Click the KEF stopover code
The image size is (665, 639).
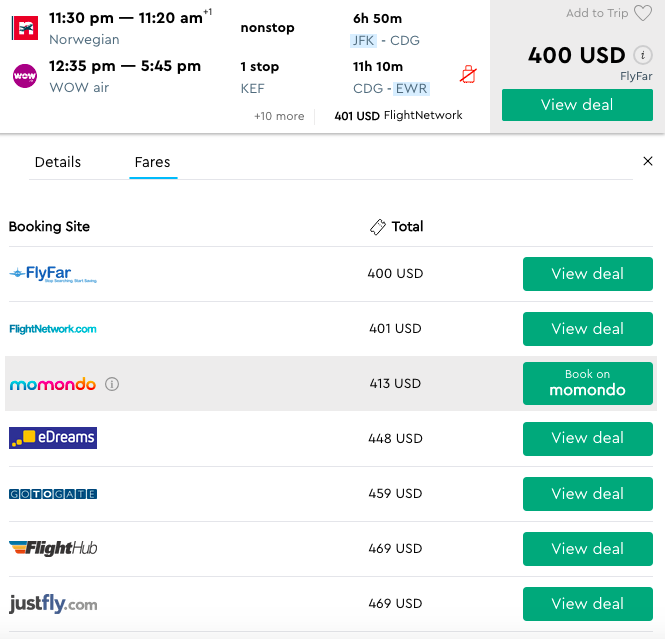tap(252, 89)
